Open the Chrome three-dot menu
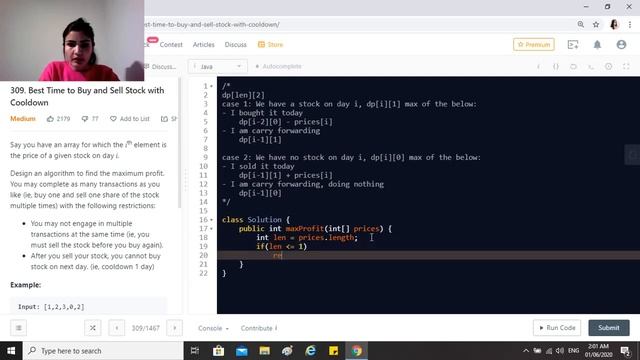Image resolution: width=640 pixels, height=360 pixels. (x=630, y=24)
